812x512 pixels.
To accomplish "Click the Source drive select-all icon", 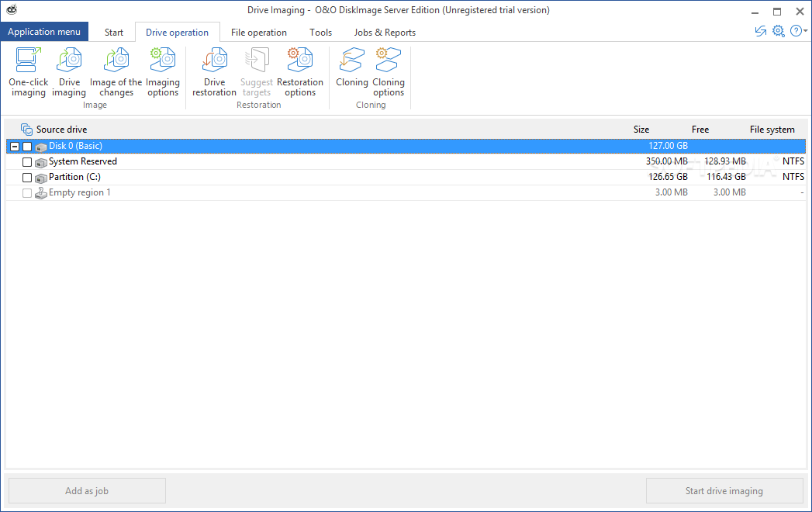I will 26,129.
